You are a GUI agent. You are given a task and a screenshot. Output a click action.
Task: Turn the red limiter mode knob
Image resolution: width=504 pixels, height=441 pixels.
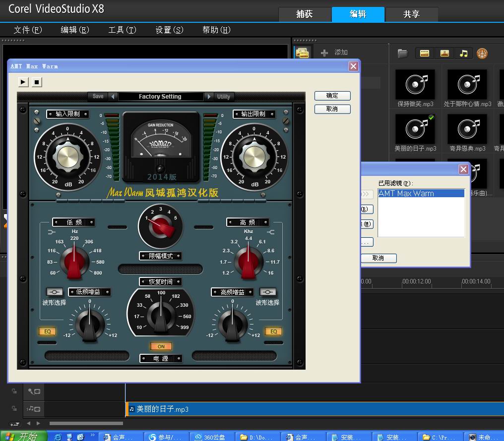point(160,226)
